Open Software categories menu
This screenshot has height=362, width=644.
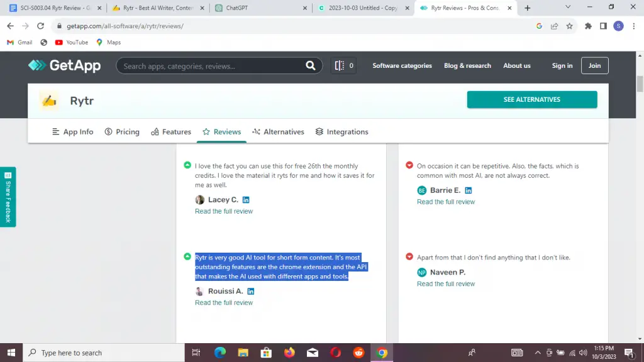click(x=402, y=65)
